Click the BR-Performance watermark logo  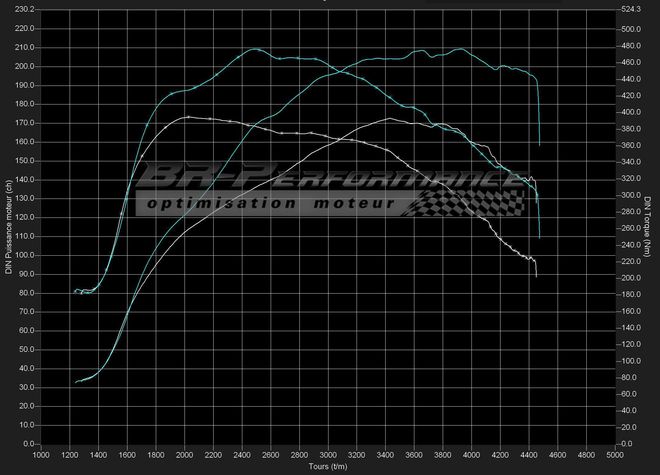click(x=330, y=178)
